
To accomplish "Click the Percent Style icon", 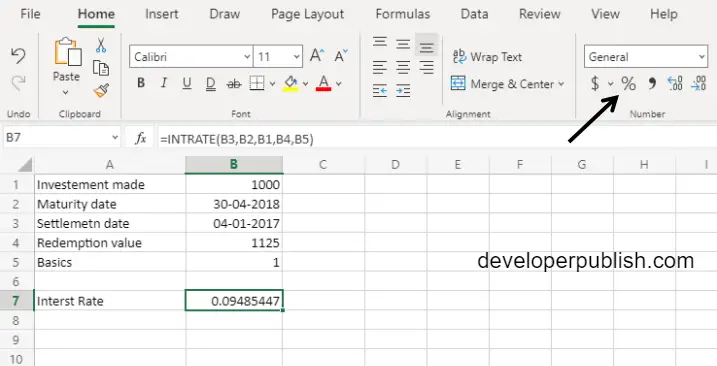I will coord(628,84).
